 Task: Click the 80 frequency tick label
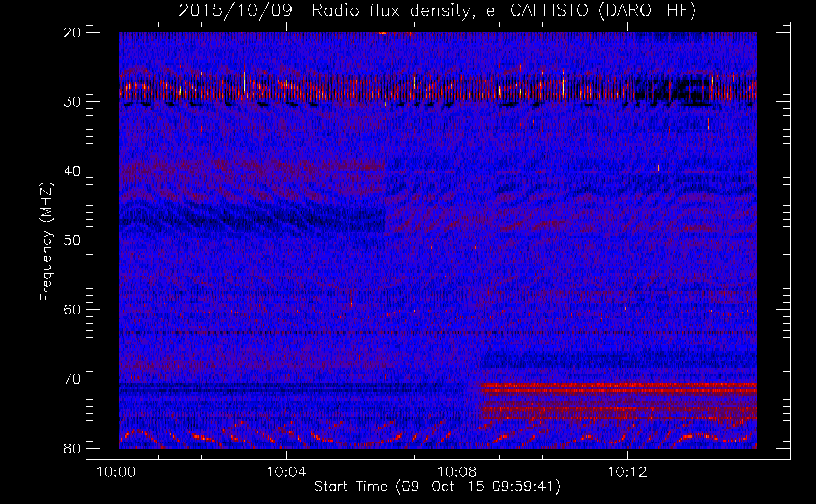click(x=73, y=448)
